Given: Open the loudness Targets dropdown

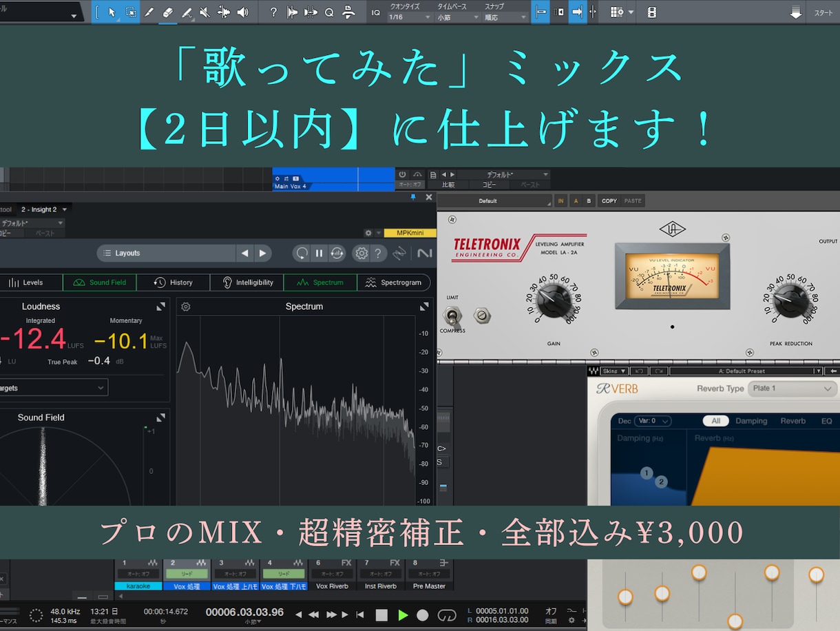Looking at the screenshot, I should click(54, 388).
